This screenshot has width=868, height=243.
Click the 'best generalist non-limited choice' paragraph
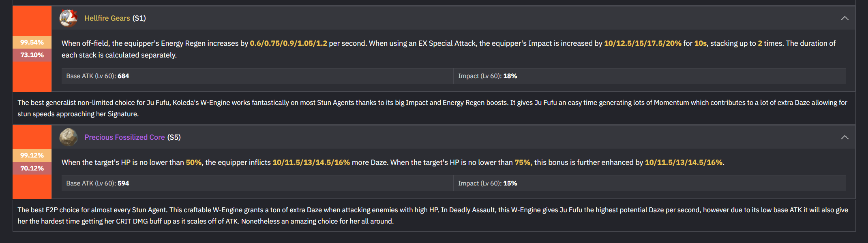(x=432, y=108)
